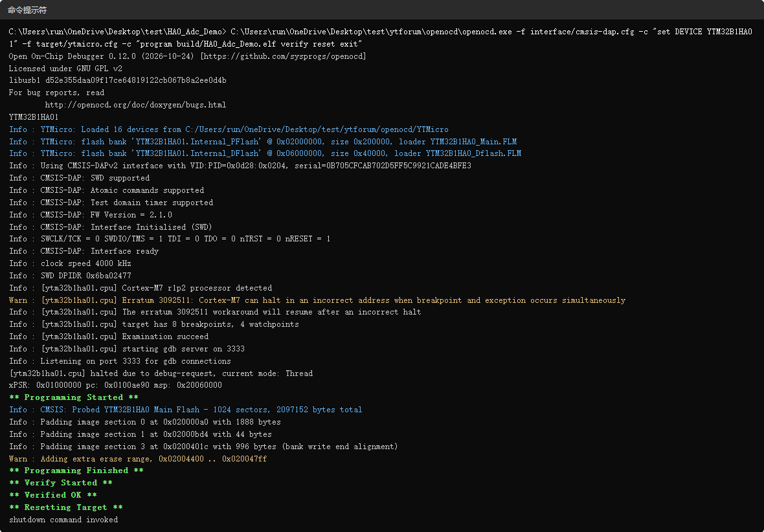
Task: Click the 命令提示符 window title
Action: pyautogui.click(x=27, y=10)
